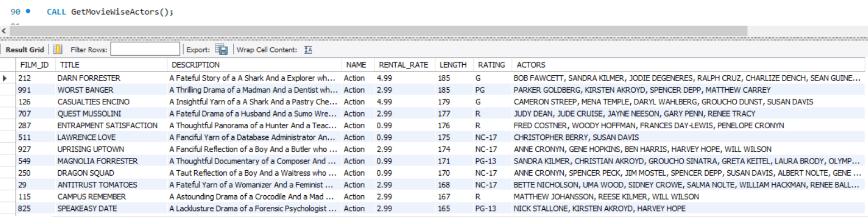Click the left scroll arrow of editor scrollbar

[x=4, y=30]
